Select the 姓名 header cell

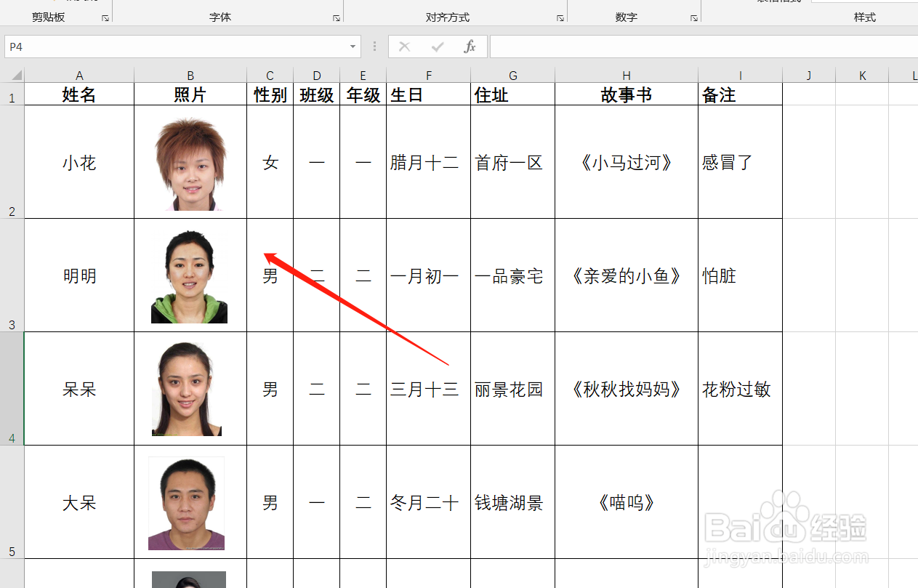click(x=78, y=94)
